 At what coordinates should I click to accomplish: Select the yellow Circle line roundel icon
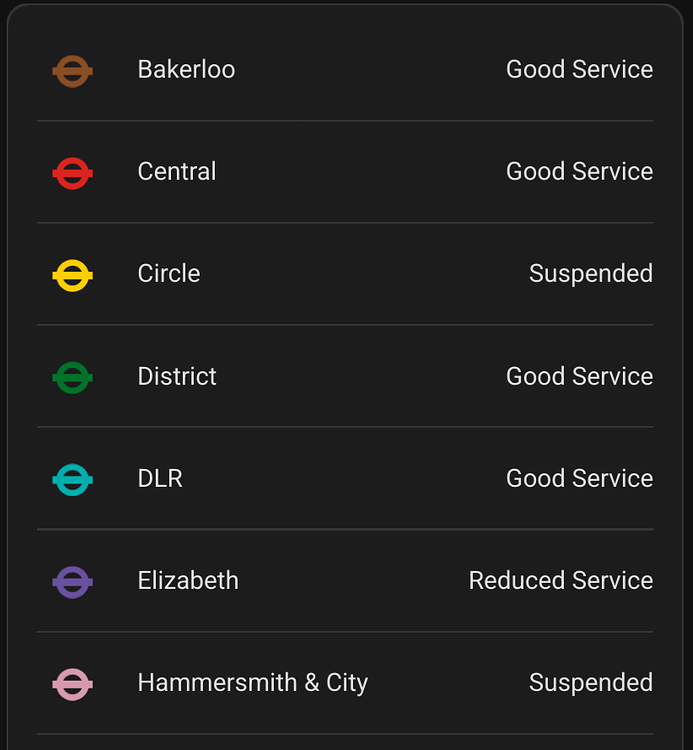72,276
